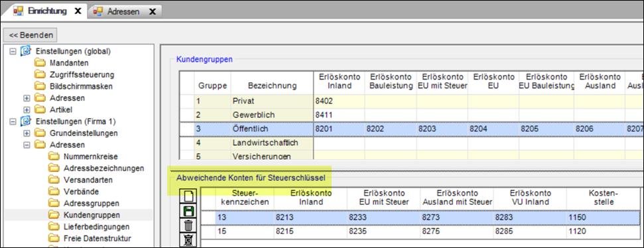This screenshot has height=248, width=644.
Task: Click the trash can delete icon
Action: point(189,225)
